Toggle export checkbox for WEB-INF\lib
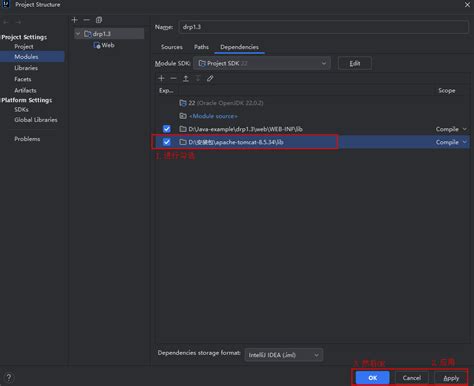 tap(167, 129)
